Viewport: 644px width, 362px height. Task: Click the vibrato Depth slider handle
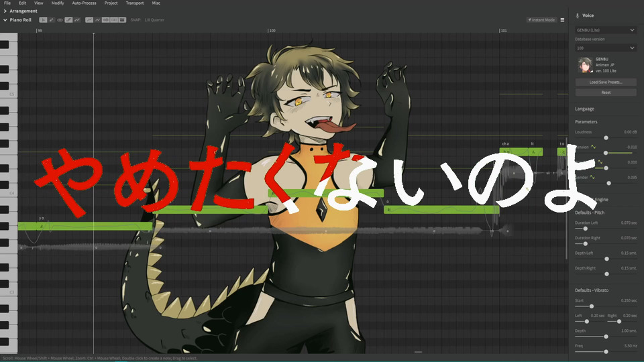point(606,337)
